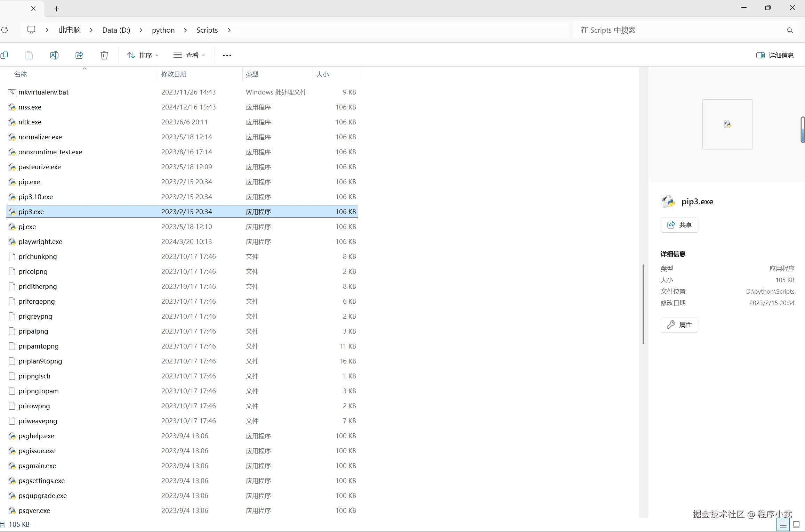Open the 查看 view dropdown

pos(190,55)
